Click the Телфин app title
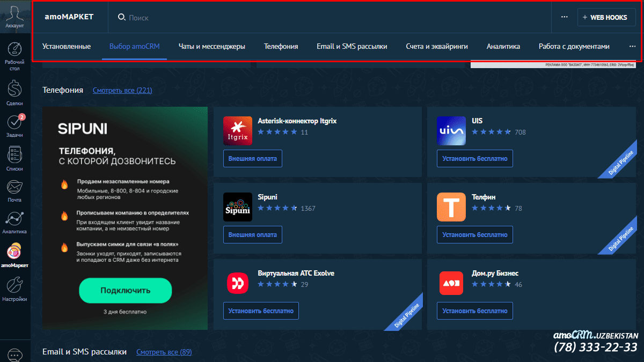 pyautogui.click(x=484, y=197)
